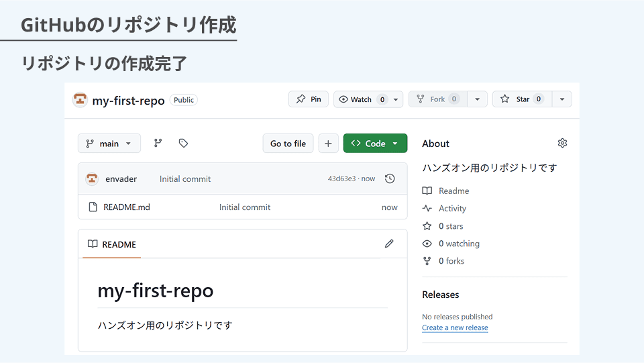
Task: Pin the my-first-repo repository
Action: (309, 99)
